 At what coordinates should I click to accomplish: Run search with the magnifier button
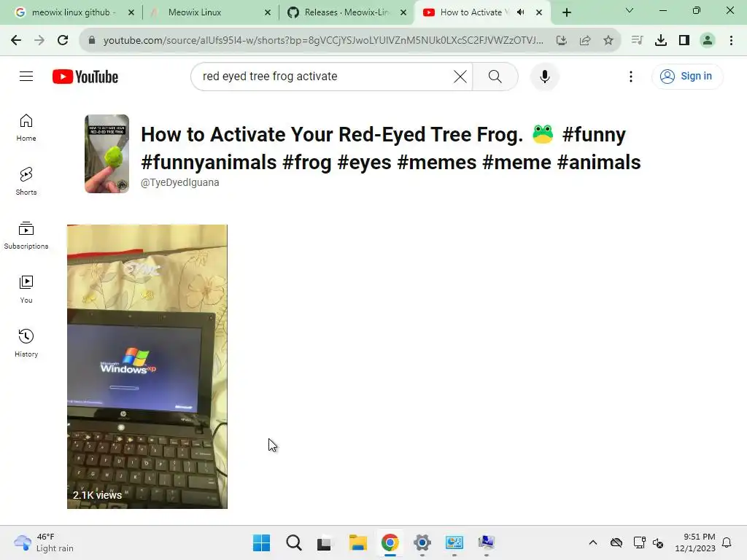point(495,76)
